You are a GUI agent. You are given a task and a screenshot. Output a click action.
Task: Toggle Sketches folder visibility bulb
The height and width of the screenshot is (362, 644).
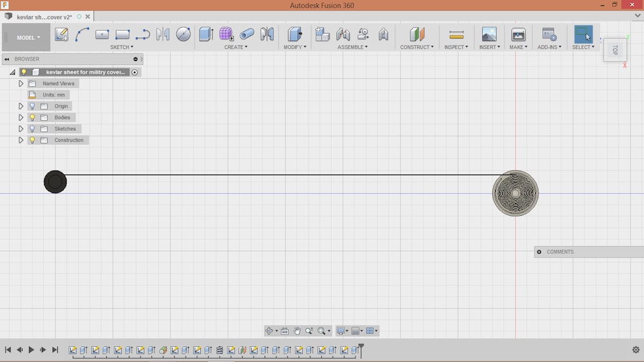point(32,129)
